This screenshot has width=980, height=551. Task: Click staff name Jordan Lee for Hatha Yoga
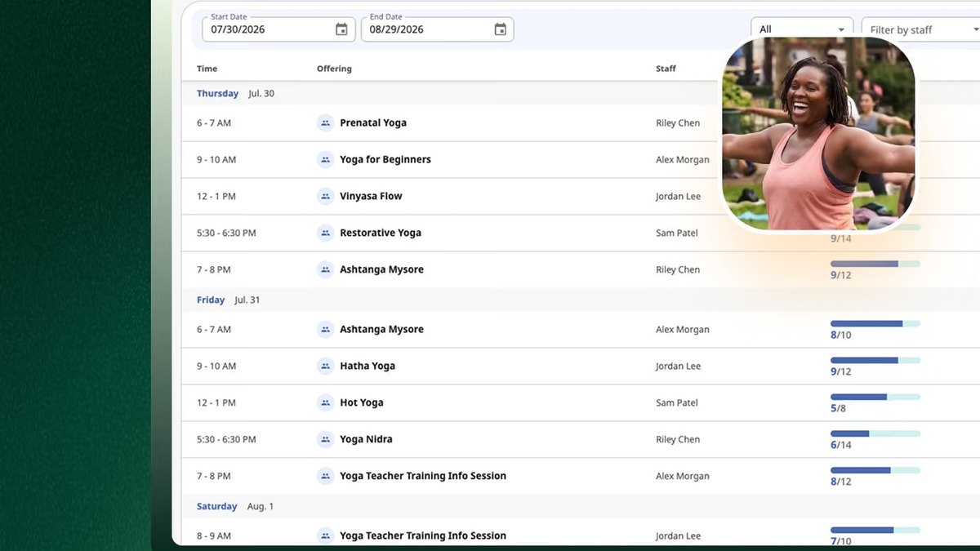(x=678, y=367)
